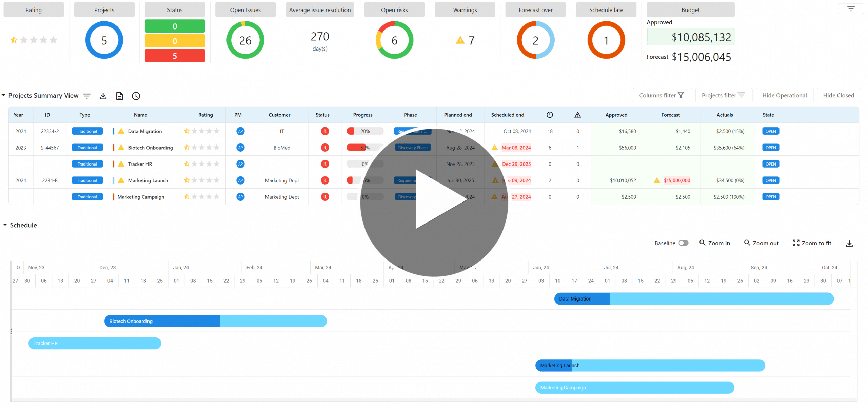Click the red status badge for Data Migration
Screen dimensions: 868x405
[x=325, y=131]
